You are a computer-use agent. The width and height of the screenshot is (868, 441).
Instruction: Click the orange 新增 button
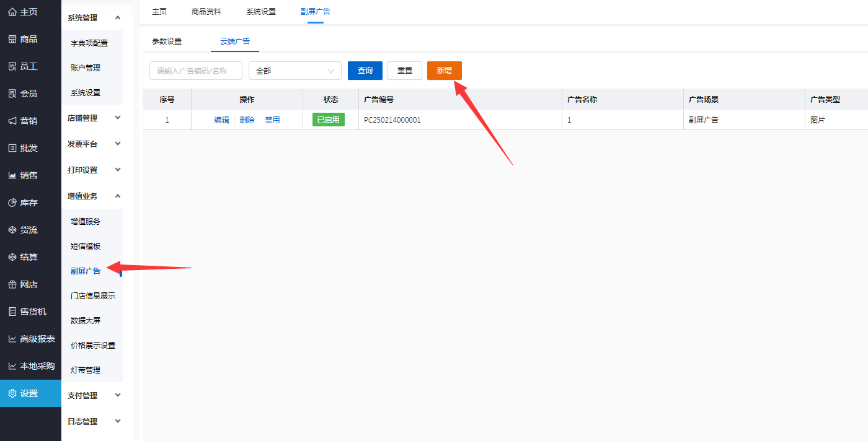[444, 71]
